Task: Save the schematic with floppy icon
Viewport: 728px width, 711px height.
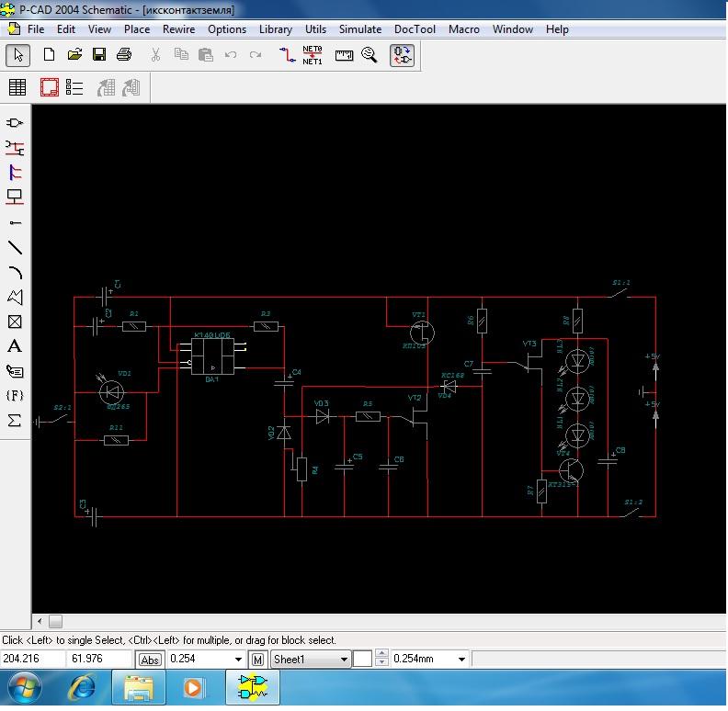Action: 99,55
